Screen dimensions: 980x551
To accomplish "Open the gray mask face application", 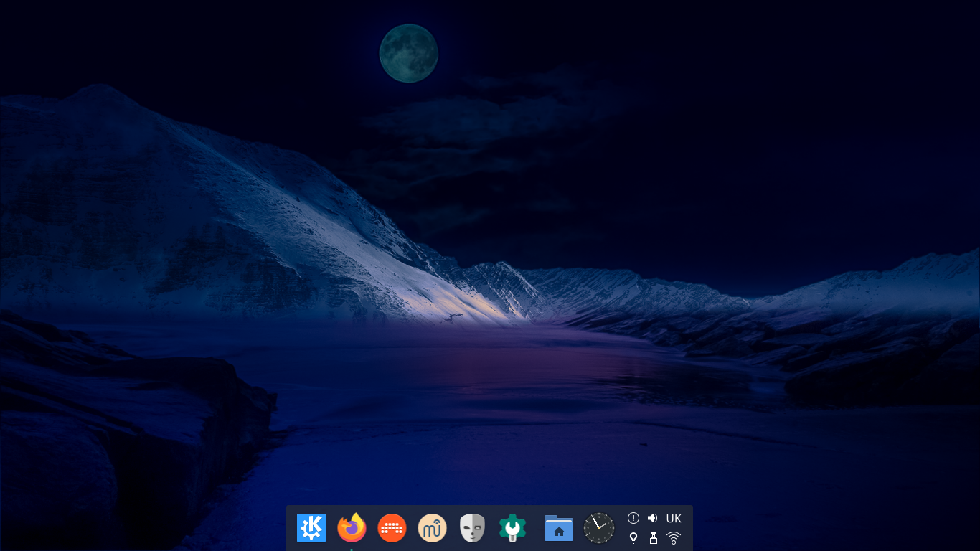I will coord(473,528).
